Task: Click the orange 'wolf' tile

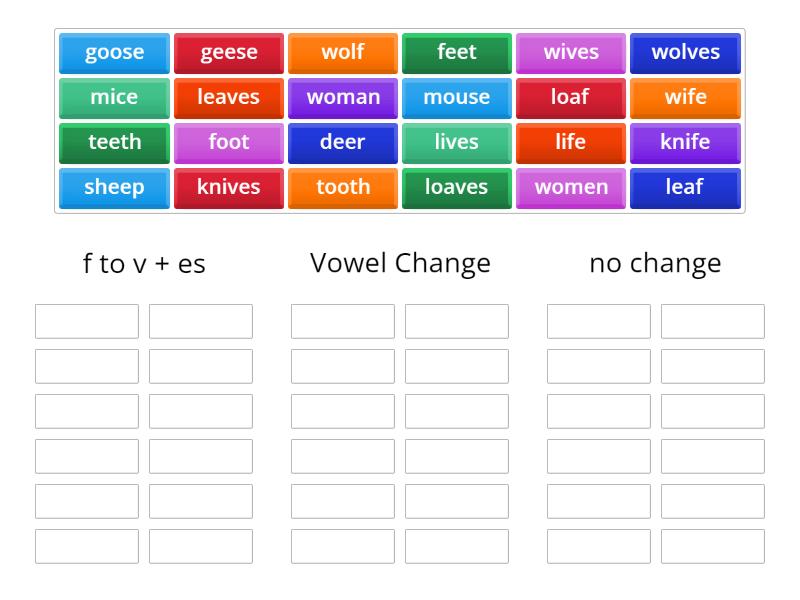Action: [x=342, y=52]
